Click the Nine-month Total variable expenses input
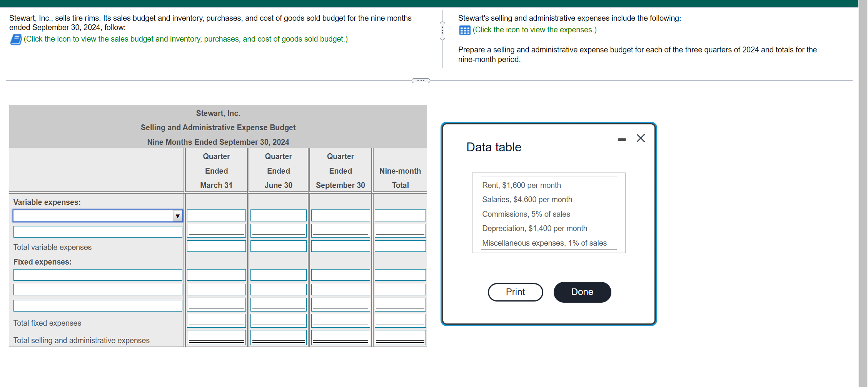 (x=400, y=246)
